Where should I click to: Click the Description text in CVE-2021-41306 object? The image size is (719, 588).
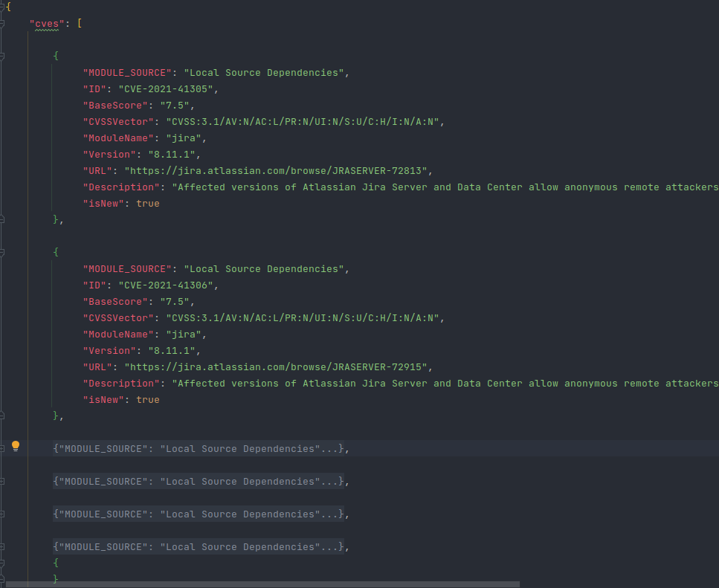pos(445,384)
